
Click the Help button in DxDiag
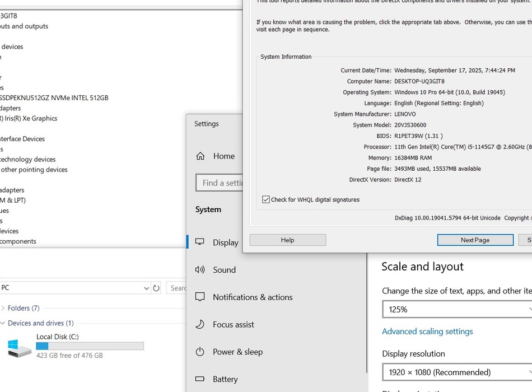pyautogui.click(x=287, y=240)
